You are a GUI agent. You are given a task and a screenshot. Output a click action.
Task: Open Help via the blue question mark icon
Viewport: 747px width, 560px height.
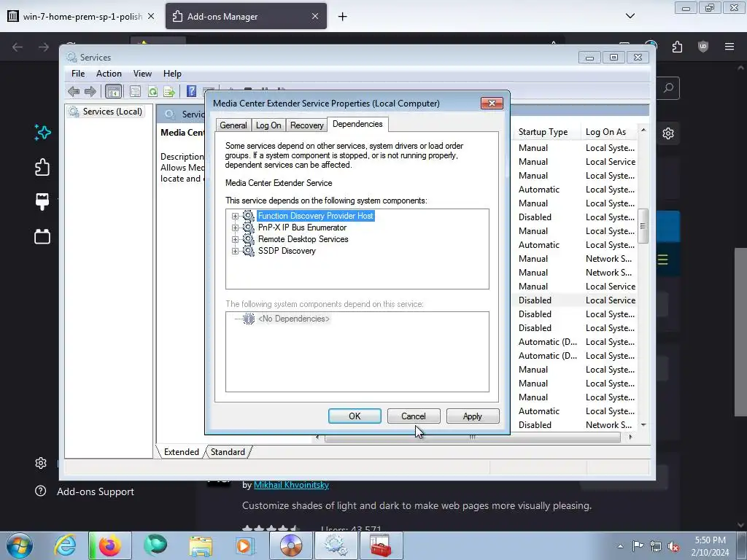click(192, 91)
